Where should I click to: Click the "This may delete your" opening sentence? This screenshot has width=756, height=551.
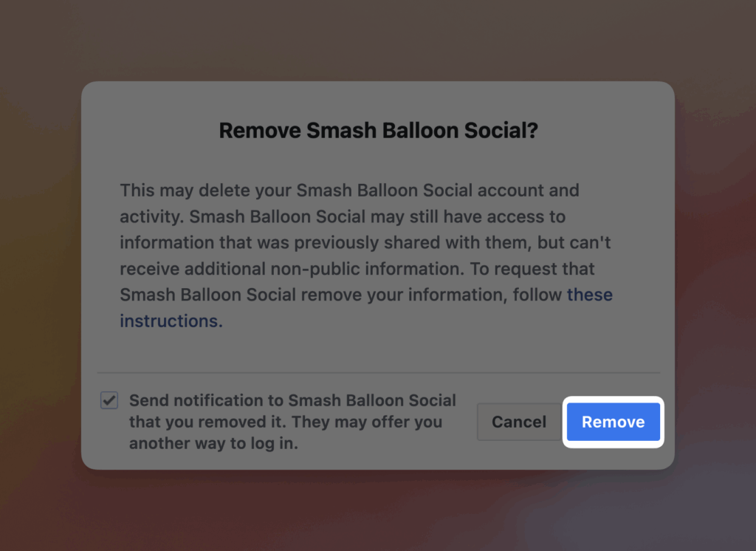coord(206,190)
